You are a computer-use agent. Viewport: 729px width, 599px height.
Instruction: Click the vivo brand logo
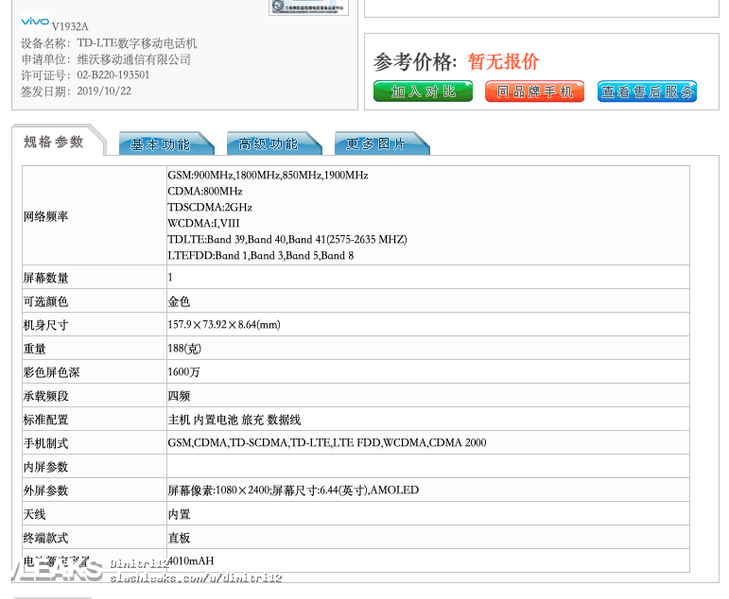coord(35,21)
